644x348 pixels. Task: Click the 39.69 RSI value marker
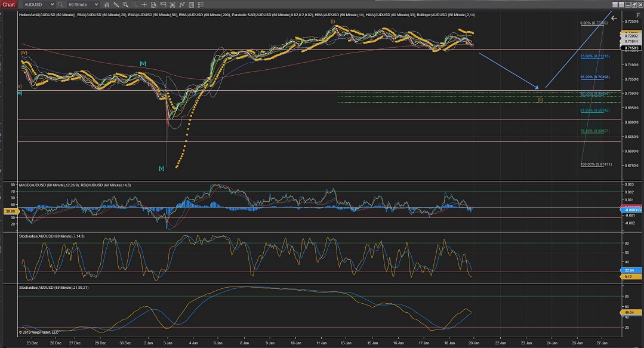point(9,211)
